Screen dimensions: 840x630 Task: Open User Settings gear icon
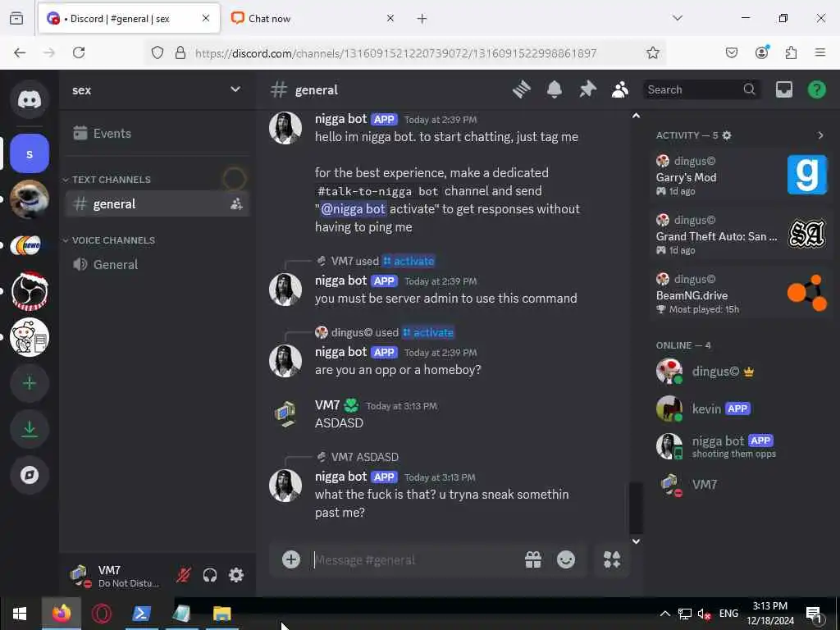(236, 575)
